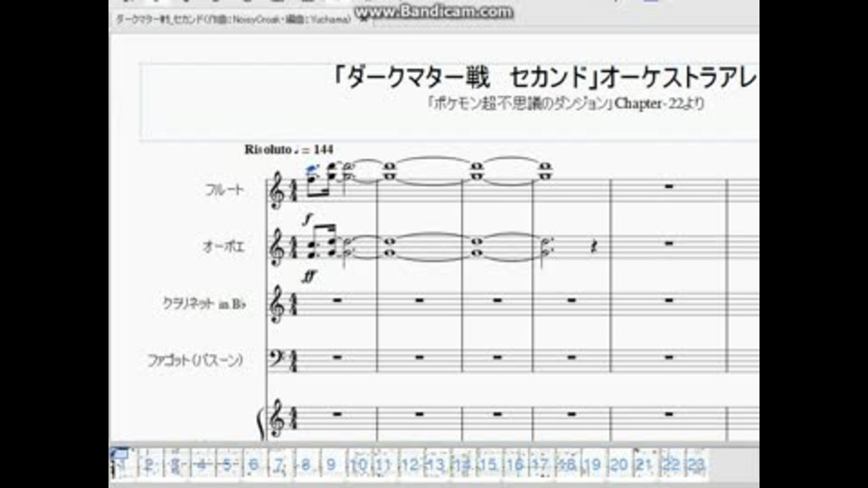Go to page 8 in the navigator
Image resolution: width=868 pixels, height=488 pixels.
click(x=307, y=464)
